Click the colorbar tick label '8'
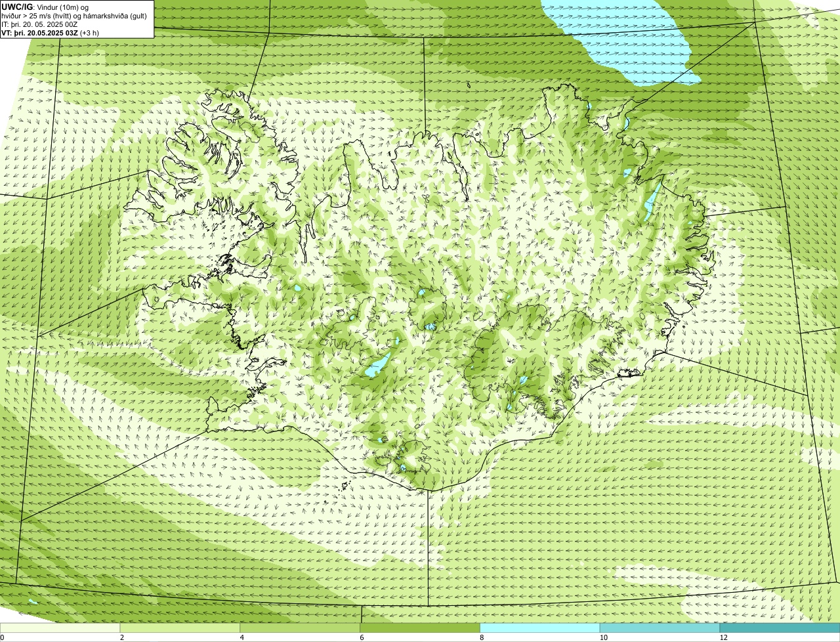Image resolution: width=840 pixels, height=642 pixels. coord(482,637)
